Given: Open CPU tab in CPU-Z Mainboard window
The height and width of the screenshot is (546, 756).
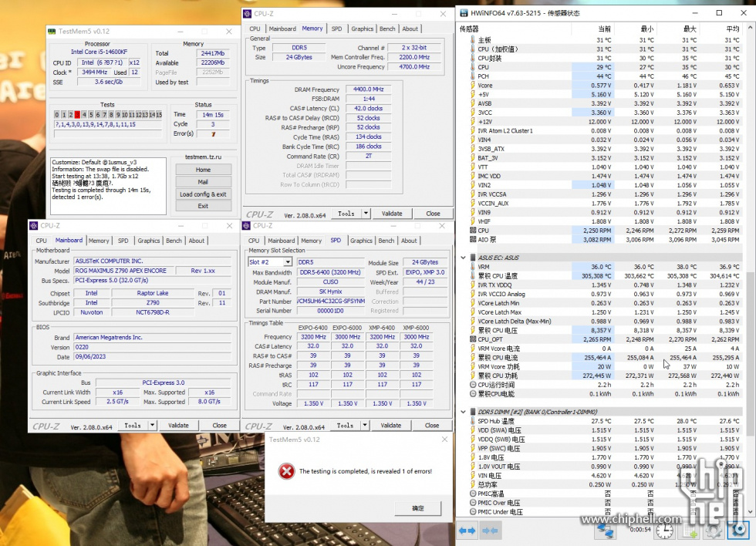Looking at the screenshot, I should click(x=42, y=241).
